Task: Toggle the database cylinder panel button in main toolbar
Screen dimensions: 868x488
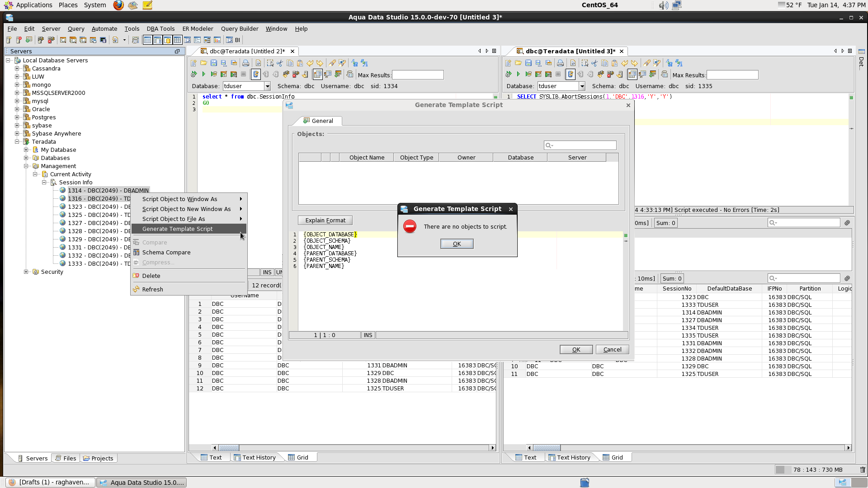Action: click(167, 40)
